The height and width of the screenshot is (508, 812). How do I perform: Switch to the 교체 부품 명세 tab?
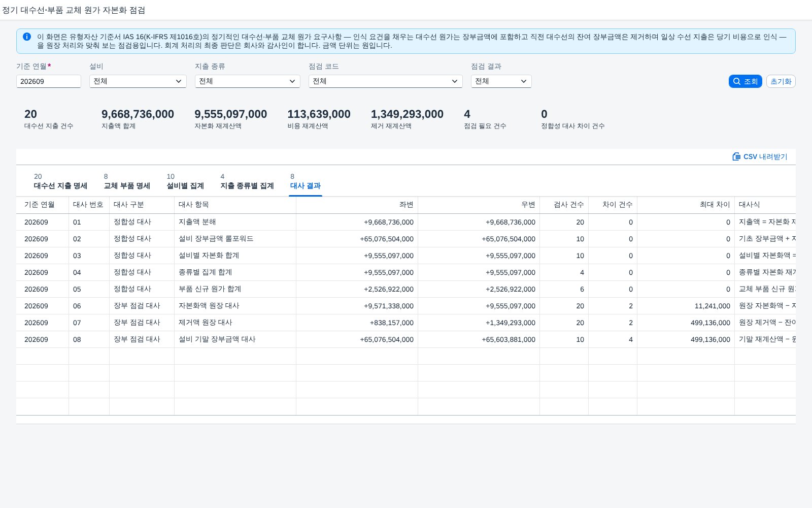(x=127, y=181)
